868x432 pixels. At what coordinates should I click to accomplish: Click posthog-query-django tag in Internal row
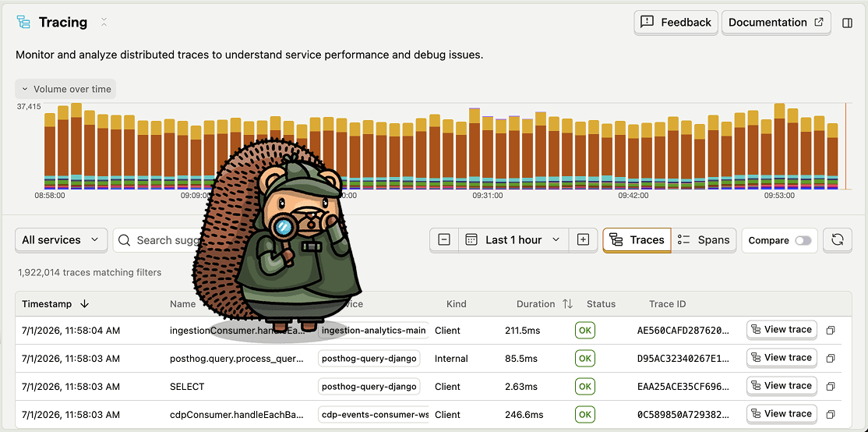[369, 359]
